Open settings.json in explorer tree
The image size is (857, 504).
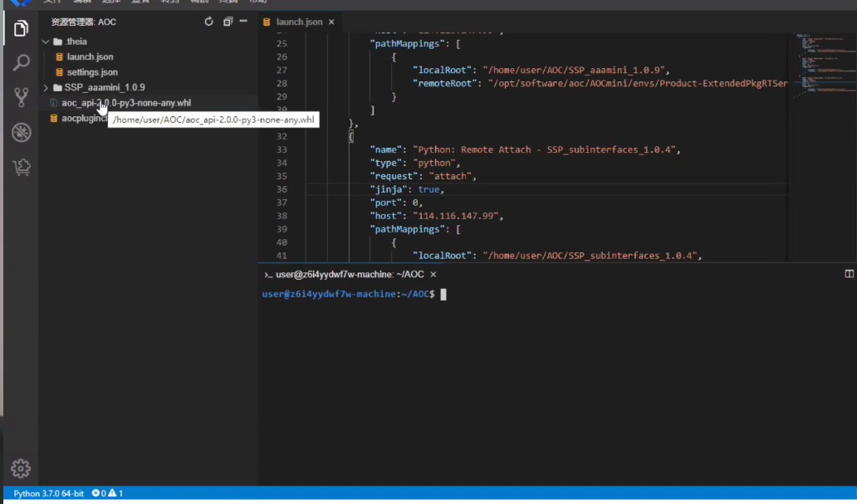pyautogui.click(x=92, y=72)
